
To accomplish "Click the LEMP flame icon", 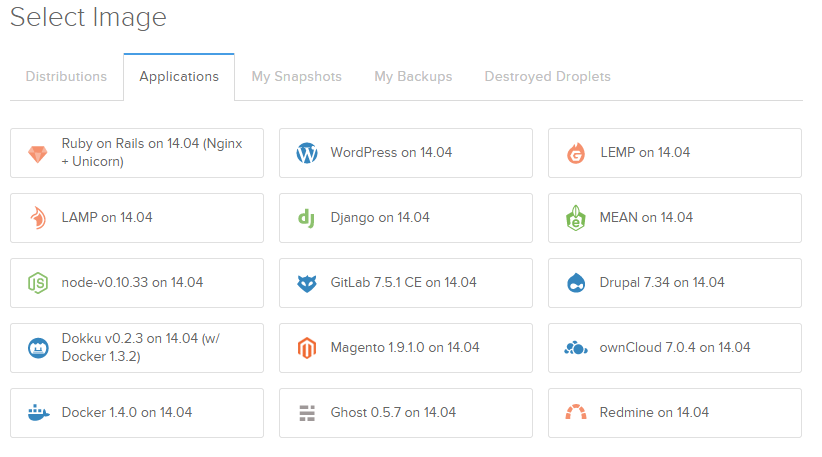I will 576,154.
